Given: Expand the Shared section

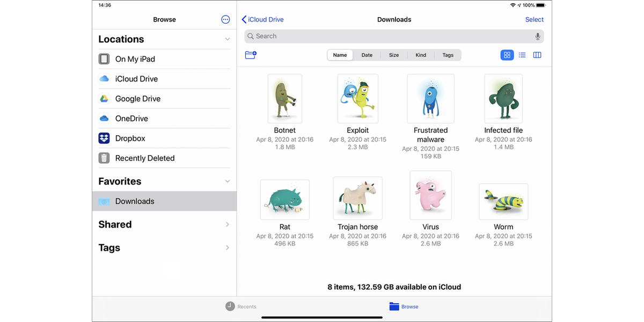Looking at the screenshot, I should click(228, 224).
